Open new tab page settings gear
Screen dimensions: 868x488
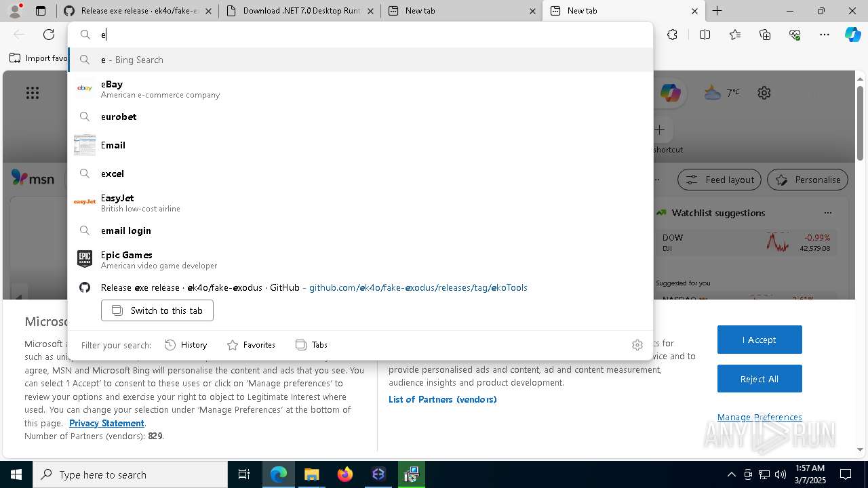[x=764, y=93]
